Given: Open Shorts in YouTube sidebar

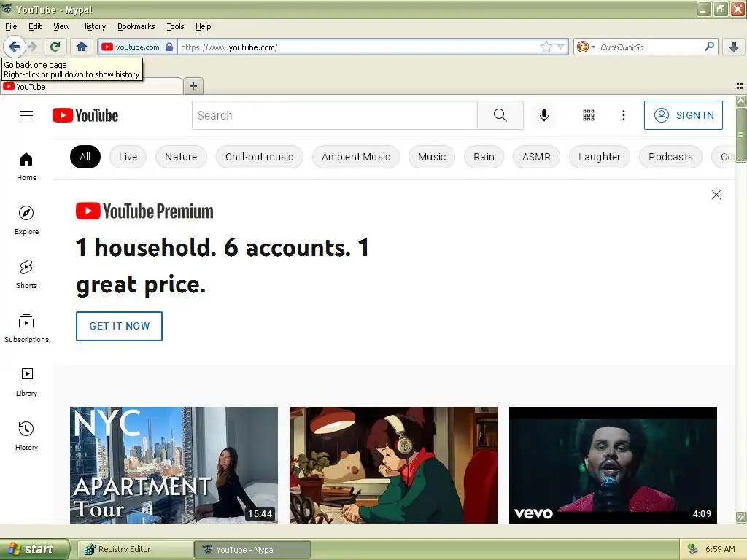Looking at the screenshot, I should tap(26, 274).
